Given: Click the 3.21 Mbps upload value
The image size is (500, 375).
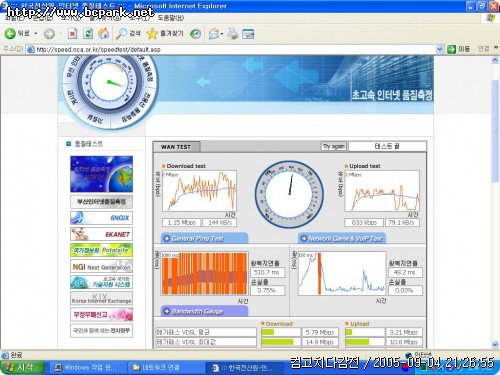Looking at the screenshot, I should coord(404,332).
